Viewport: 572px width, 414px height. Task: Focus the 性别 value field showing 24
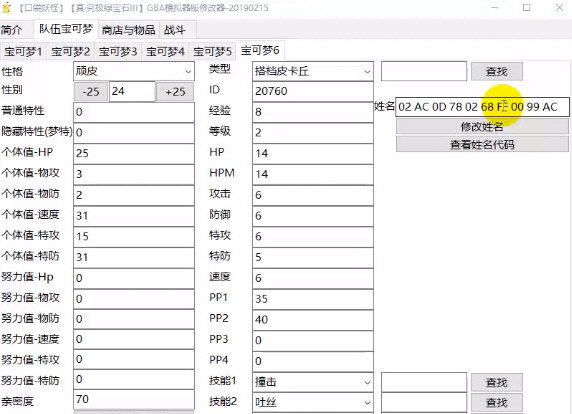point(132,91)
